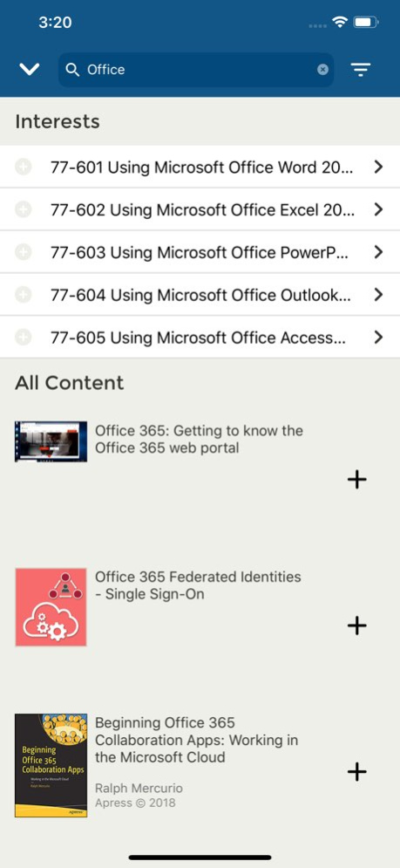The width and height of the screenshot is (400, 868).
Task: Tap the All Content section header
Action: click(70, 383)
